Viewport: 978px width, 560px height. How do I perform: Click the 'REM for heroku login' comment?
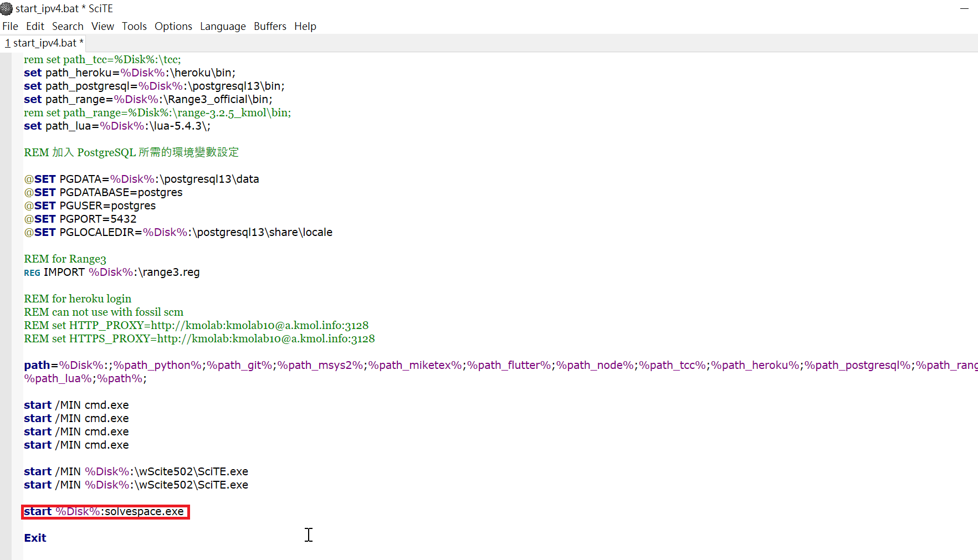pos(78,299)
